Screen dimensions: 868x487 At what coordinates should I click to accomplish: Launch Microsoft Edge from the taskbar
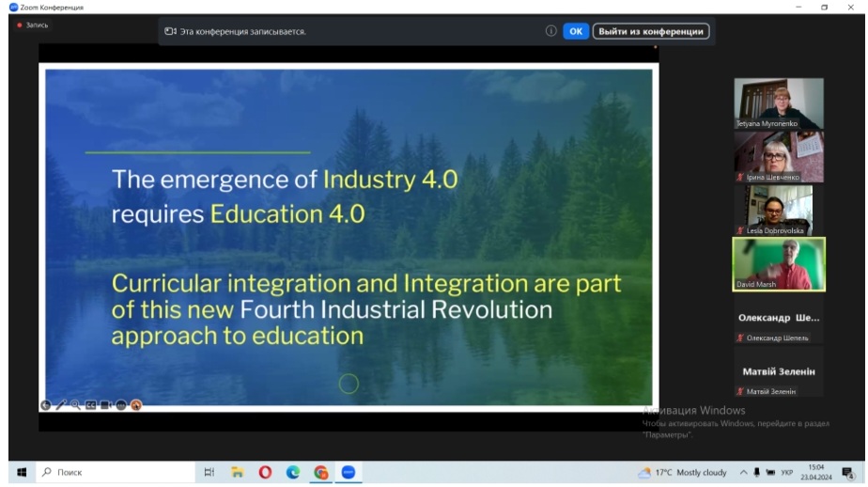[293, 473]
